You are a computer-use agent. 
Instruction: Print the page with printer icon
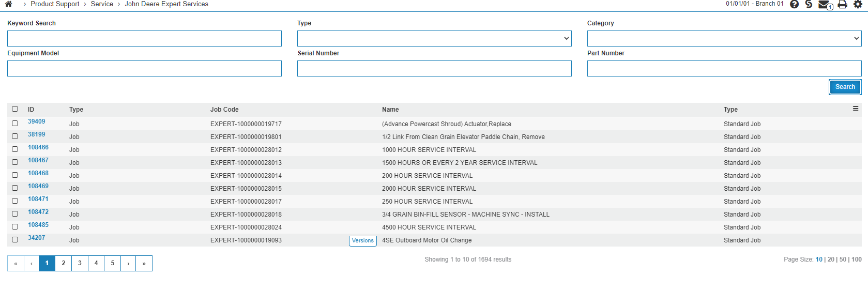tap(842, 4)
